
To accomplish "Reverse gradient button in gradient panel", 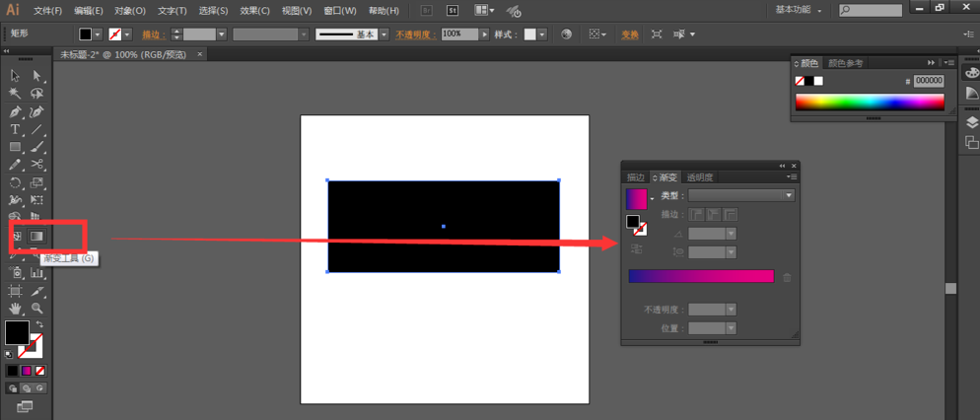I will 636,249.
